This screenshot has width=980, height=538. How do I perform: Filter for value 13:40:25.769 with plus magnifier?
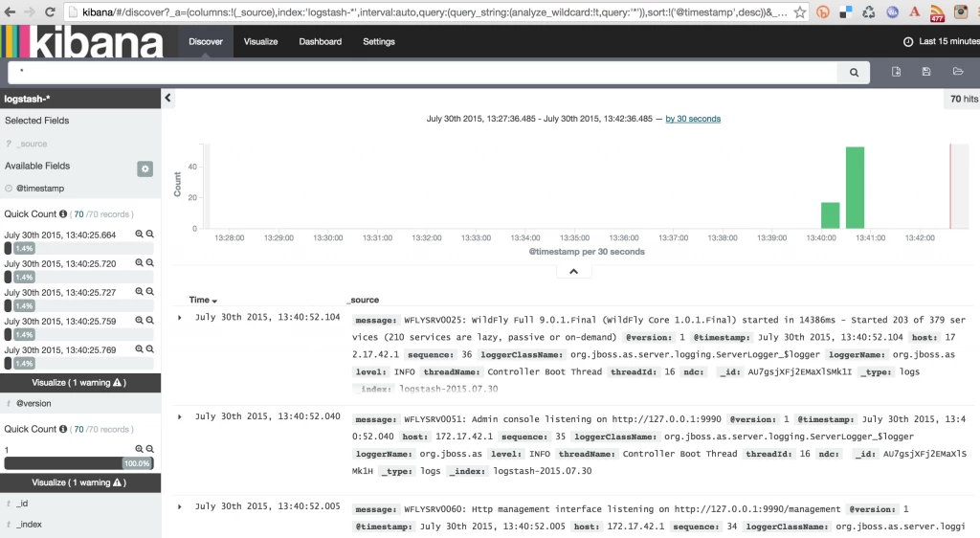(x=140, y=349)
